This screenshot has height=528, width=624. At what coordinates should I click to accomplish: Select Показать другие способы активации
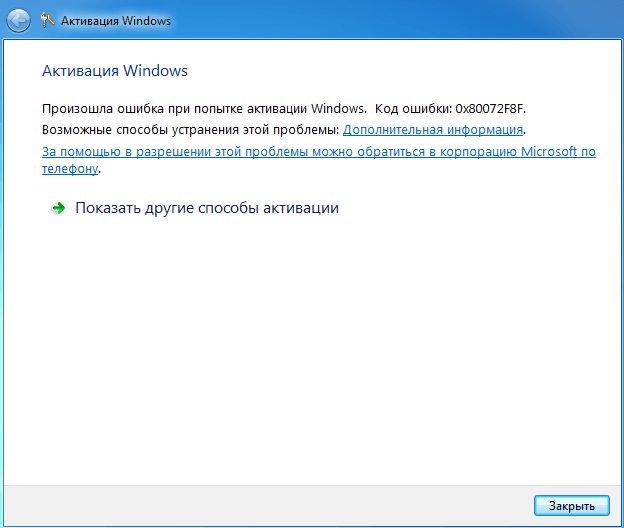pyautogui.click(x=207, y=208)
